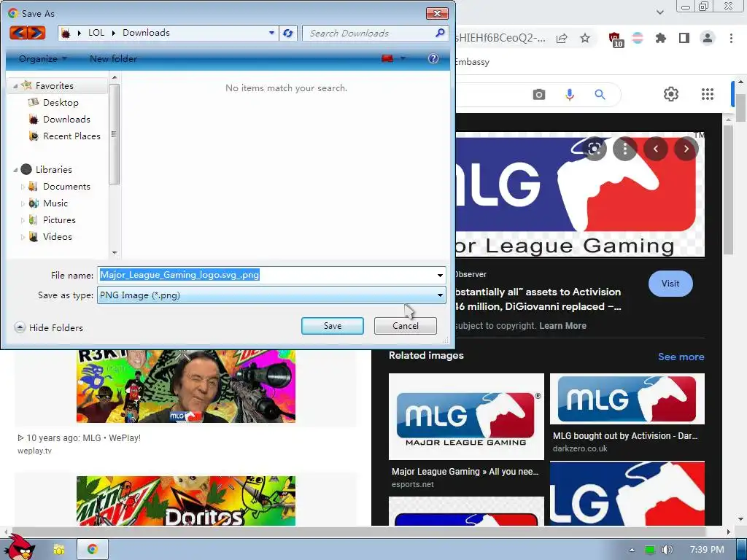Click Google search by image camera icon
Screen dimensions: 747x560
(x=539, y=94)
